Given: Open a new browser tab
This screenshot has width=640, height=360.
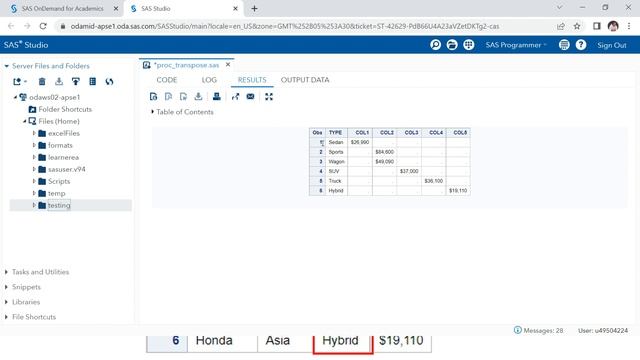Looking at the screenshot, I should click(254, 9).
